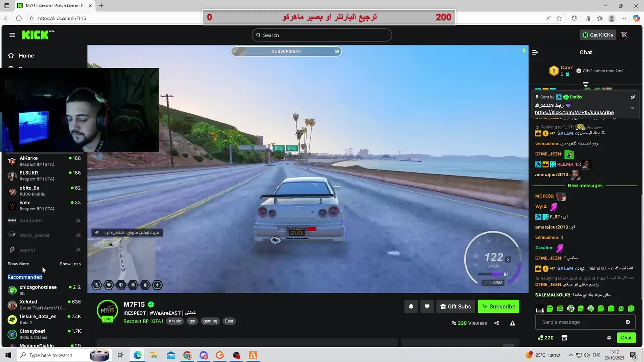Go back in browser
644x362 pixels.
(x=7, y=18)
